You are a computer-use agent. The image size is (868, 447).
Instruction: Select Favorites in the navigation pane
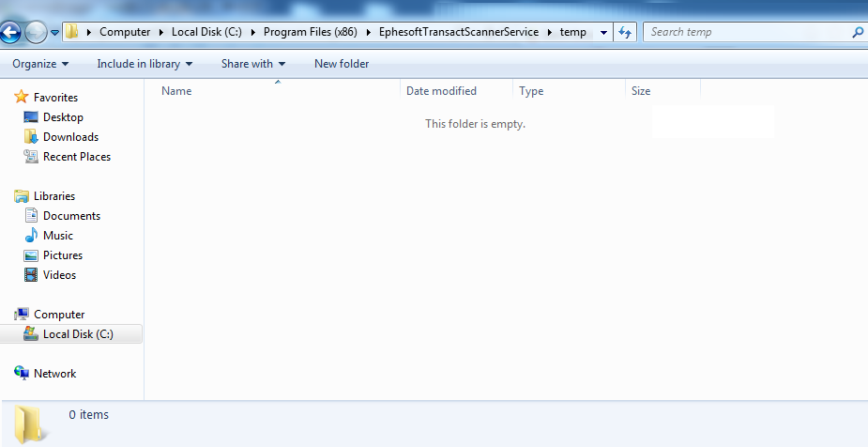click(55, 98)
